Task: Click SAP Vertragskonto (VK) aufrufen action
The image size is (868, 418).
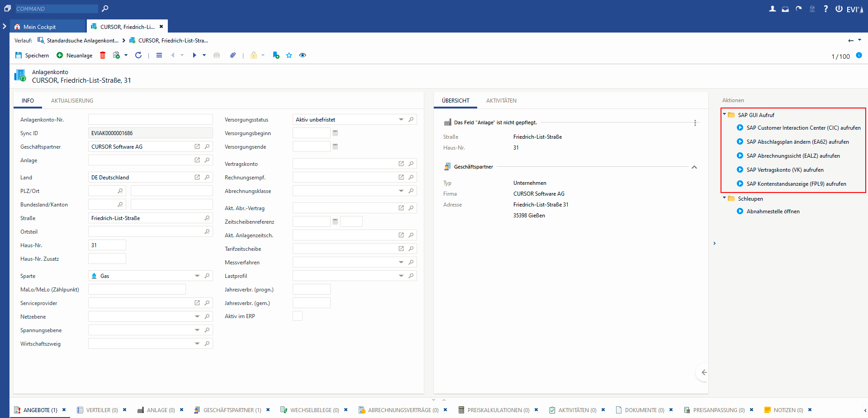Action: 785,170
